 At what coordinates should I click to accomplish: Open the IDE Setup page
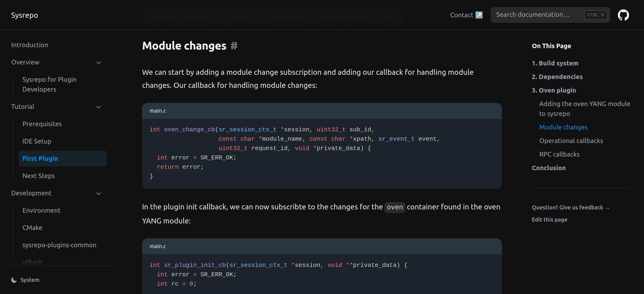coord(37,141)
